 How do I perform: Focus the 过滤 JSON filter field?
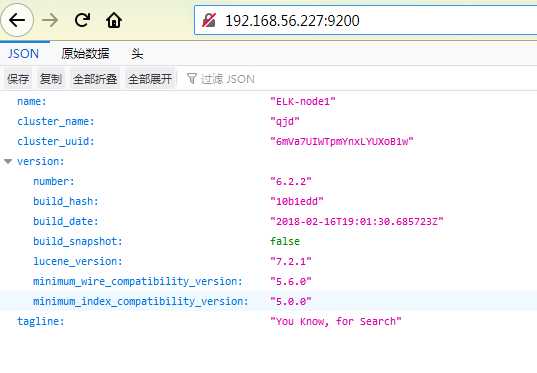(x=228, y=79)
